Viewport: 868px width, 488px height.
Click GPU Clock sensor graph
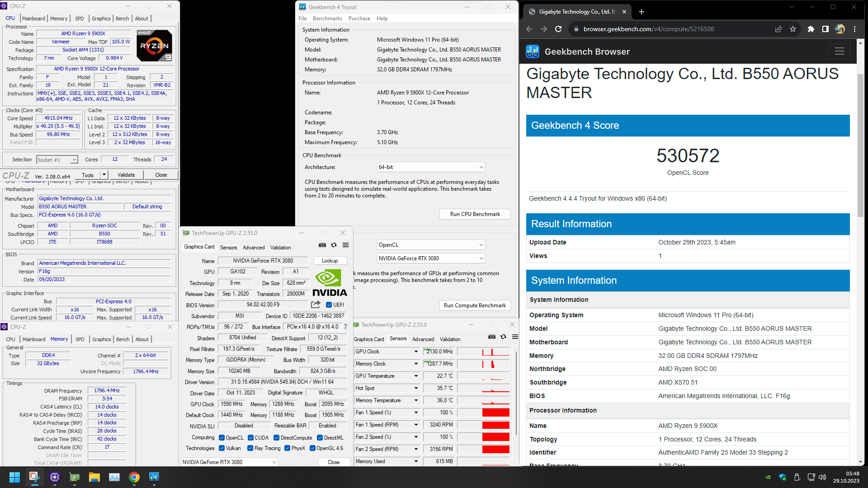tap(483, 352)
